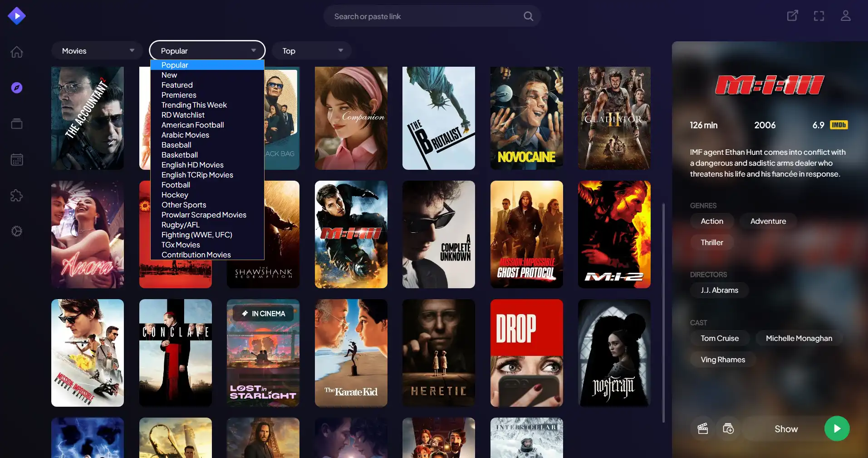Add M:i:III to library icon

(x=728, y=428)
